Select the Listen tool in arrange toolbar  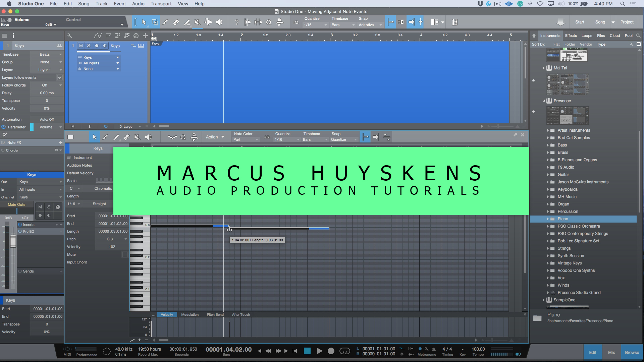point(219,22)
